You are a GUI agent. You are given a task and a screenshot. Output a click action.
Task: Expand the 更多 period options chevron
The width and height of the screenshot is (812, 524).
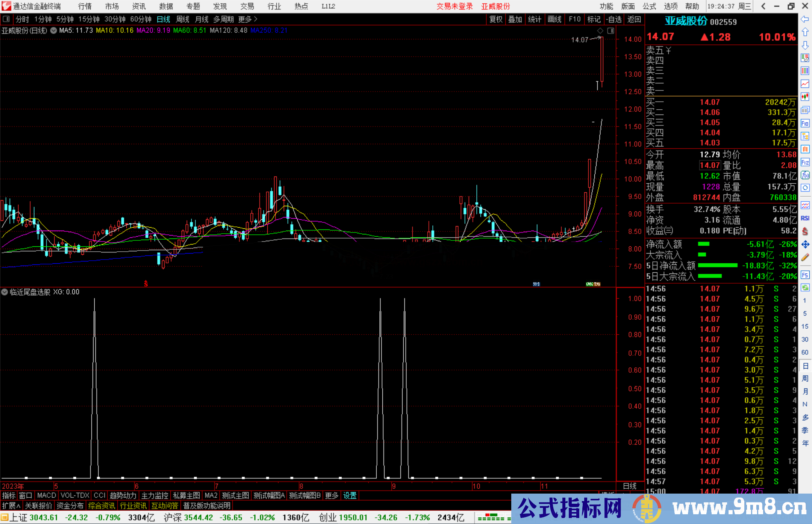[256, 19]
